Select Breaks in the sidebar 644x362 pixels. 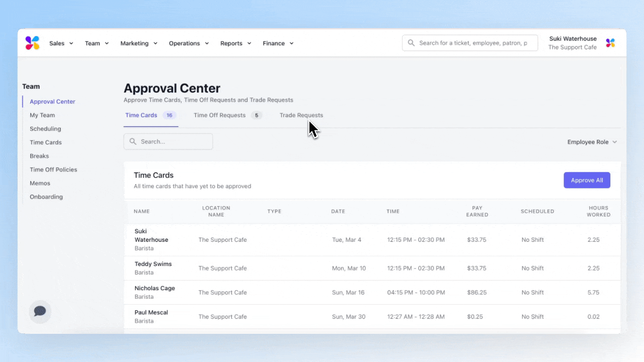[39, 156]
